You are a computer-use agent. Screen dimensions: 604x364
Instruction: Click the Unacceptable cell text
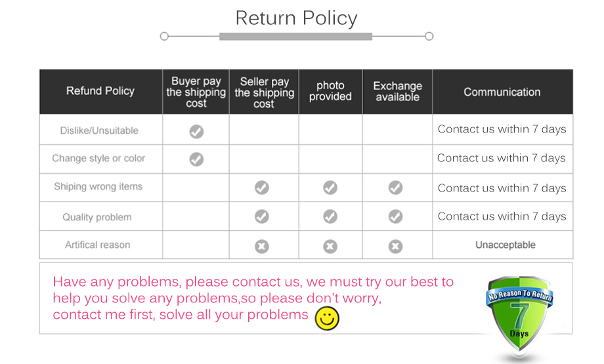click(x=506, y=245)
